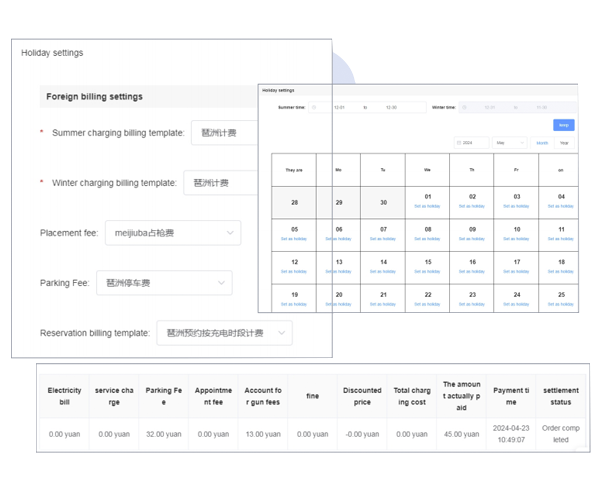
Task: Switch calendar to Month view
Action: (x=542, y=143)
